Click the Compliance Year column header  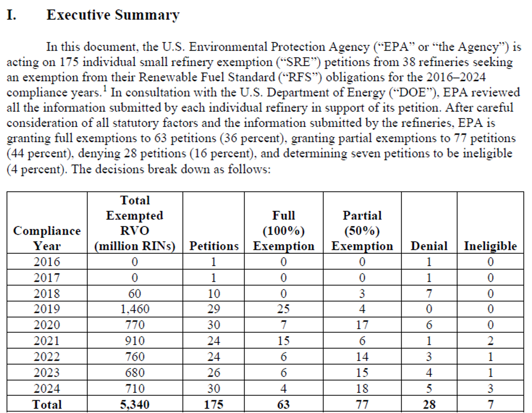coord(47,238)
